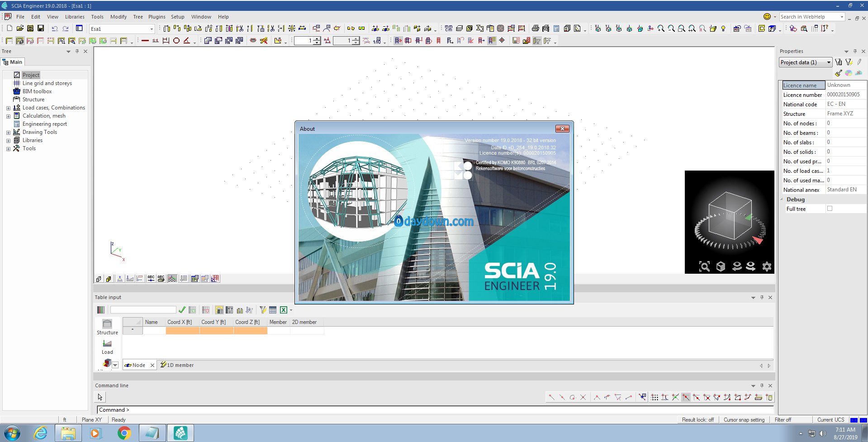Open a project with the folder icon
Screen dimensions: 868x442
coord(20,28)
